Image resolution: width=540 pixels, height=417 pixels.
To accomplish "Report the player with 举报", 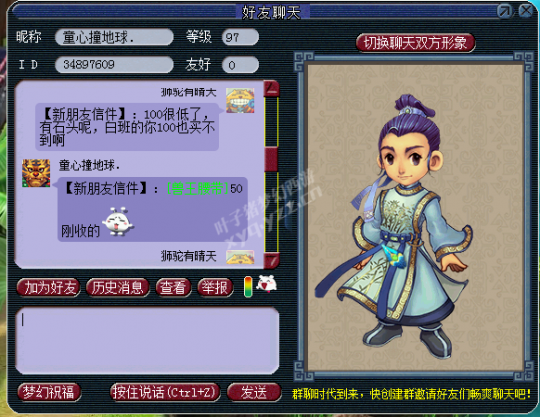I will tap(215, 288).
